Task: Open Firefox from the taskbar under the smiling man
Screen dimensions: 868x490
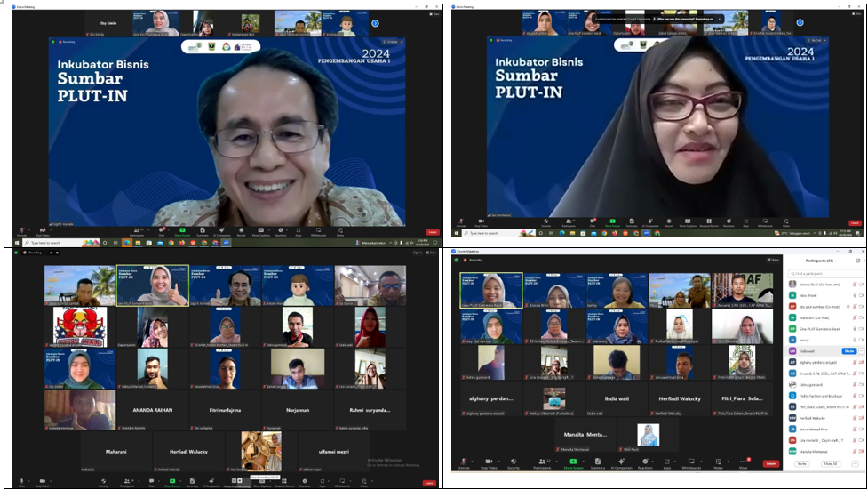Action: click(181, 243)
